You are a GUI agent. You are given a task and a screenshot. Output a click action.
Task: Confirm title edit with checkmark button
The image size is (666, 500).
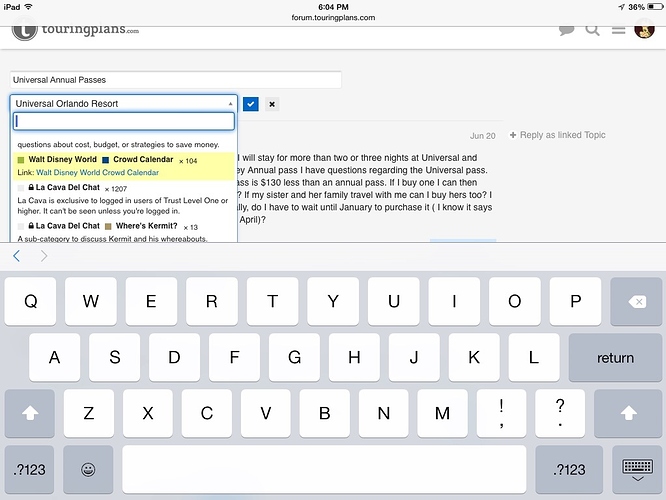click(x=251, y=103)
